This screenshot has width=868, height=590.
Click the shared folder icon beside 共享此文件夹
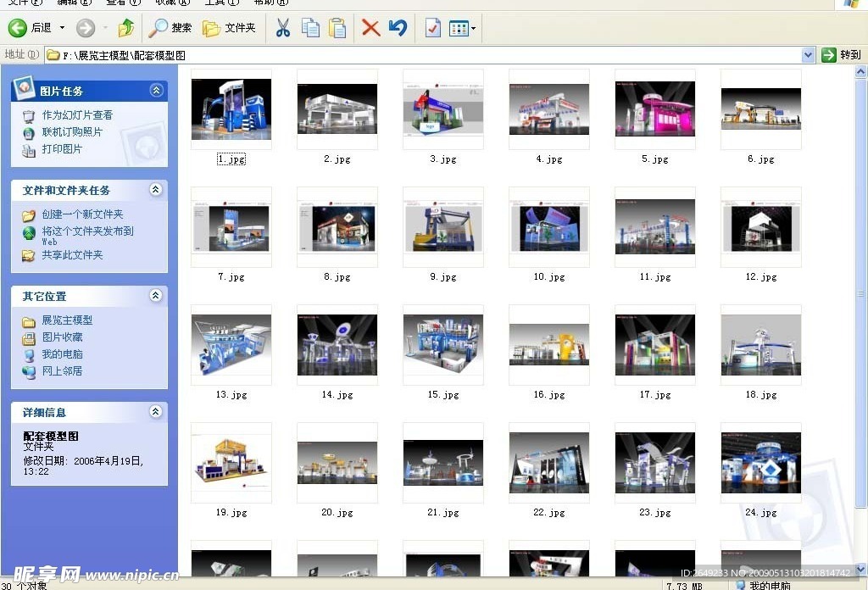[29, 256]
